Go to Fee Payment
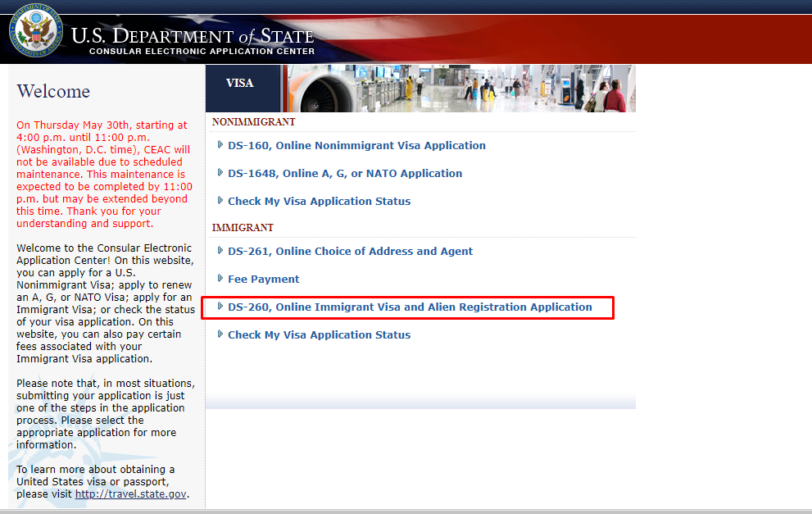 (x=264, y=280)
